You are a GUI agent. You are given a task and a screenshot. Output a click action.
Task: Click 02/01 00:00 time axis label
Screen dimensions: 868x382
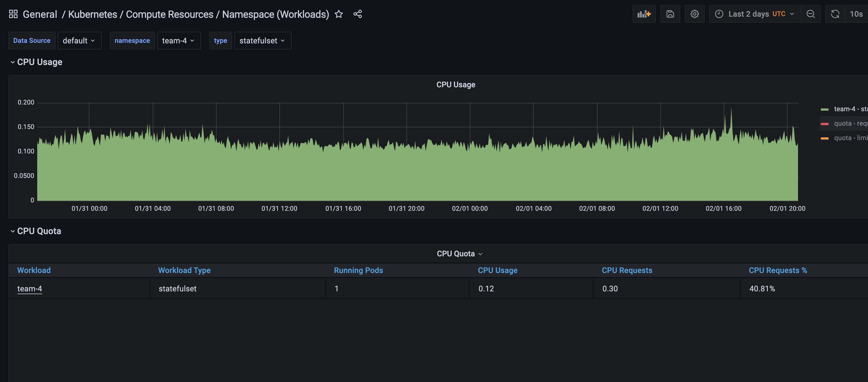470,209
